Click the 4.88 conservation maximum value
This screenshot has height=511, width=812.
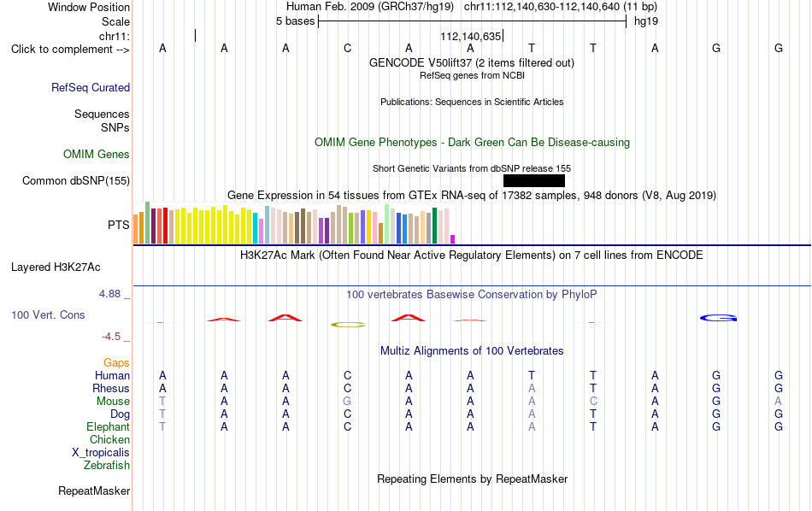[109, 294]
